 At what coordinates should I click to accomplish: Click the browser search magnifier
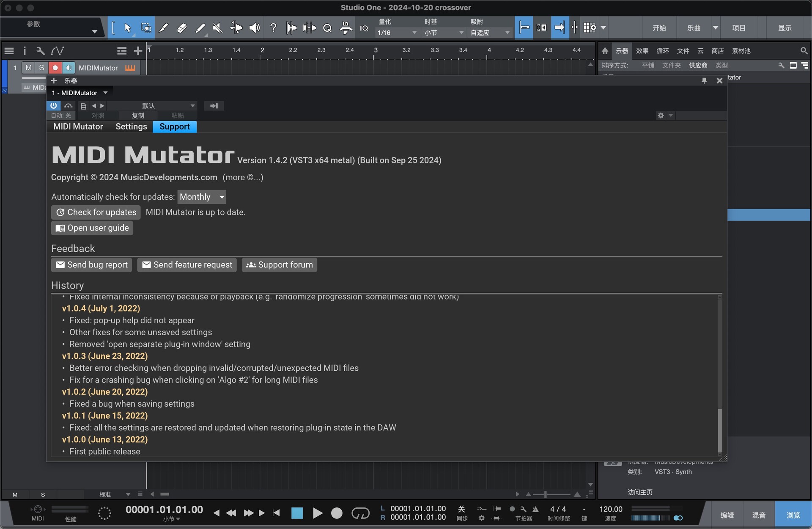(804, 51)
